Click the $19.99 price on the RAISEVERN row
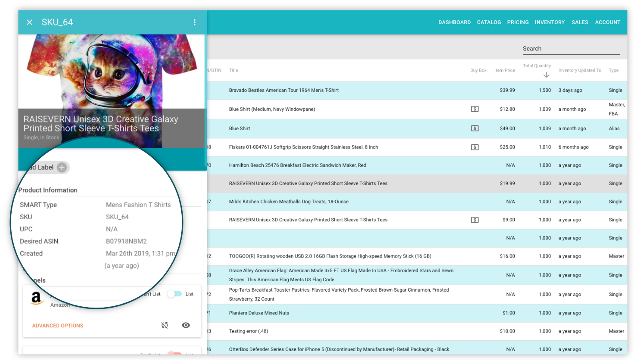 [x=507, y=184]
